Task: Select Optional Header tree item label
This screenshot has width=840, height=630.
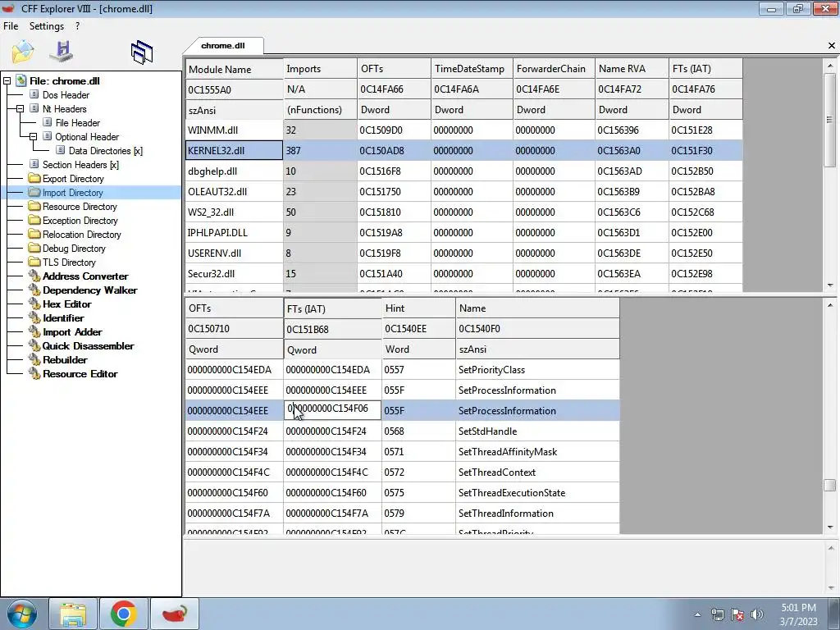Action: pos(87,137)
